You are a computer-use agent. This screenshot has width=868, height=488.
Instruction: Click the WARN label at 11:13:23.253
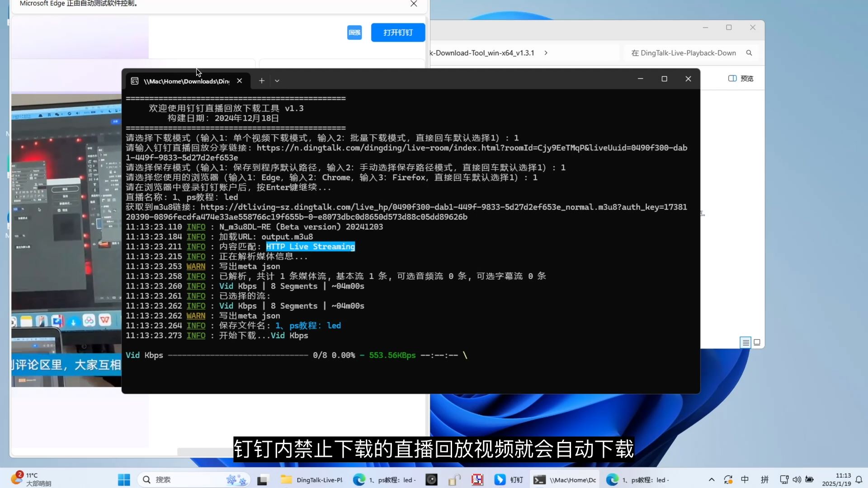tap(196, 267)
